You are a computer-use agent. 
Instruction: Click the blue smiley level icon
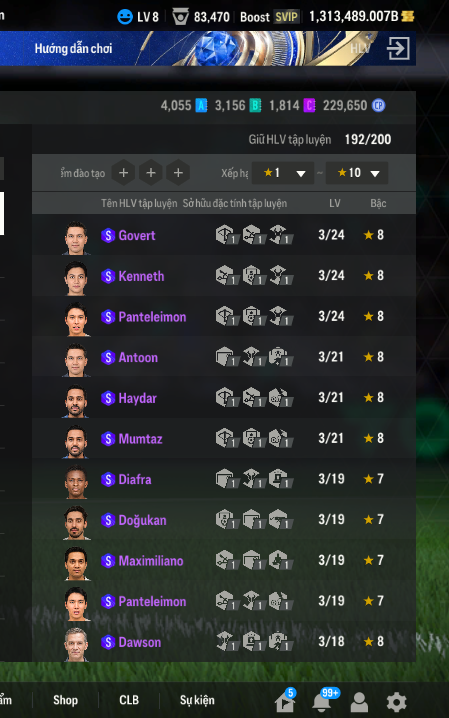click(x=124, y=17)
